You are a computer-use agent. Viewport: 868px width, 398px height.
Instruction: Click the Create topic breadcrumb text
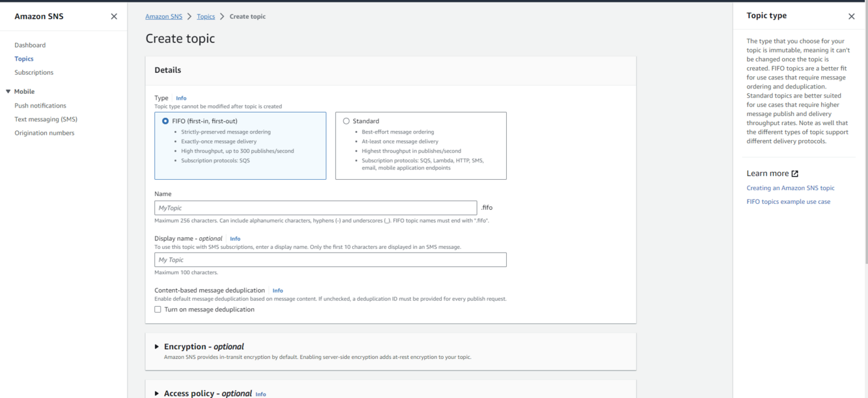[x=247, y=16]
